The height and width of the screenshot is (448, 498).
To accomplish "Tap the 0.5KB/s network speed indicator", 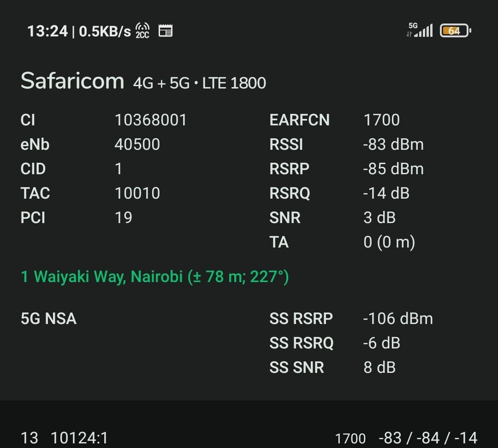I will [105, 31].
